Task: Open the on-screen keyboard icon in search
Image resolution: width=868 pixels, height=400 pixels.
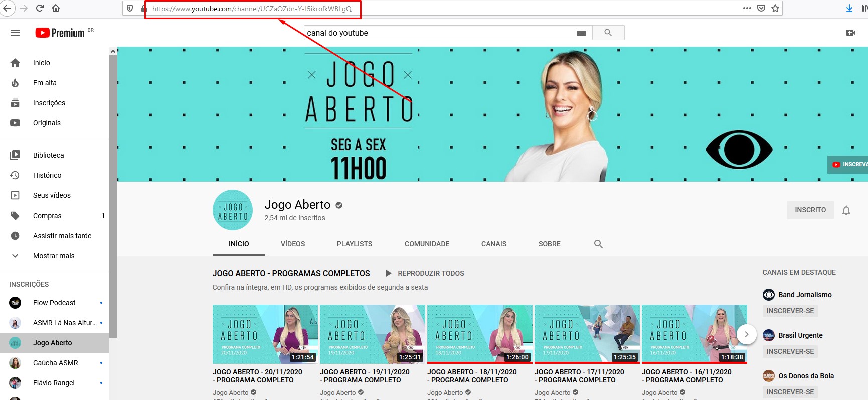Action: 582,33
